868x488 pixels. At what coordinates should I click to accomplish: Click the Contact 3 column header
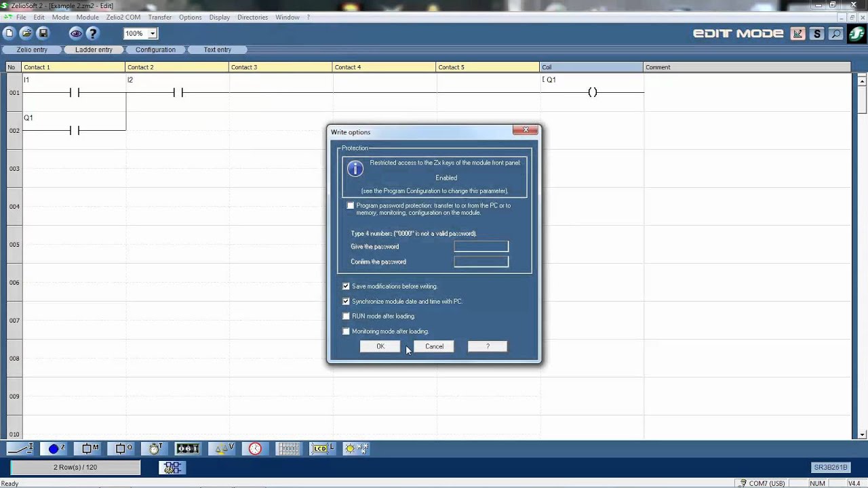pyautogui.click(x=281, y=67)
